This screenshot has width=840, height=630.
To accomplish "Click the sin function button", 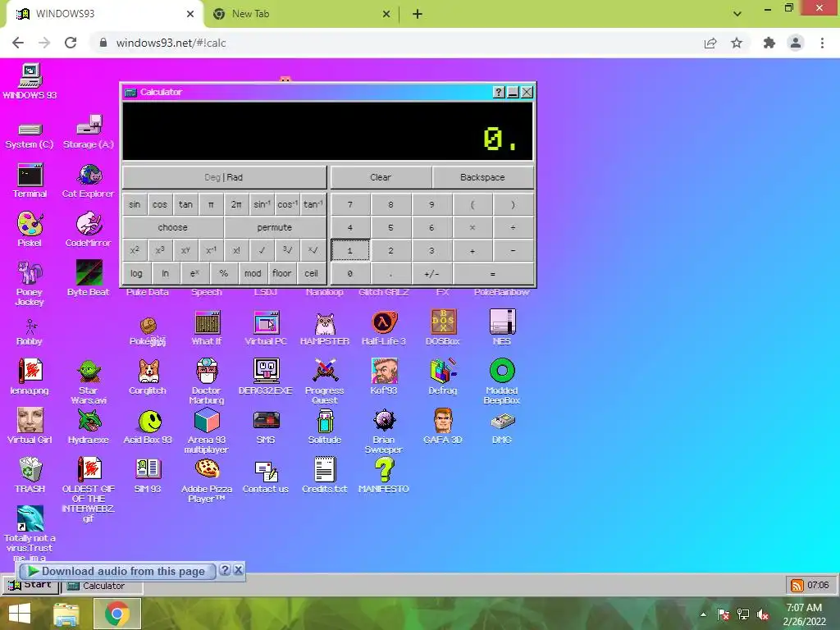I will 135,204.
